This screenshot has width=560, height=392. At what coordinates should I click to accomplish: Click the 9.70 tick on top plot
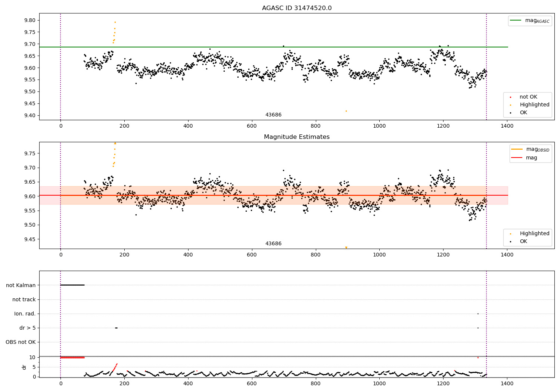(x=30, y=44)
